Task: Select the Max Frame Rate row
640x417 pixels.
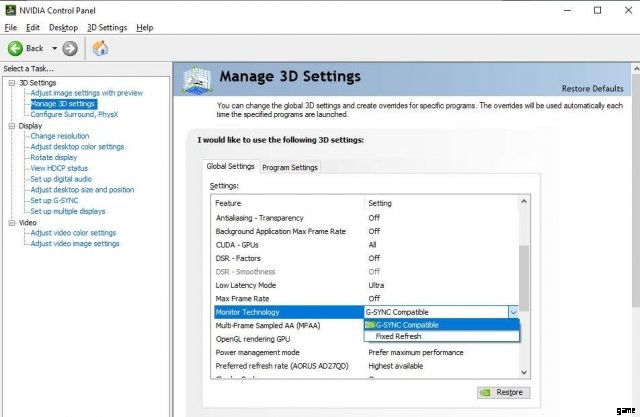Action: pyautogui.click(x=366, y=299)
